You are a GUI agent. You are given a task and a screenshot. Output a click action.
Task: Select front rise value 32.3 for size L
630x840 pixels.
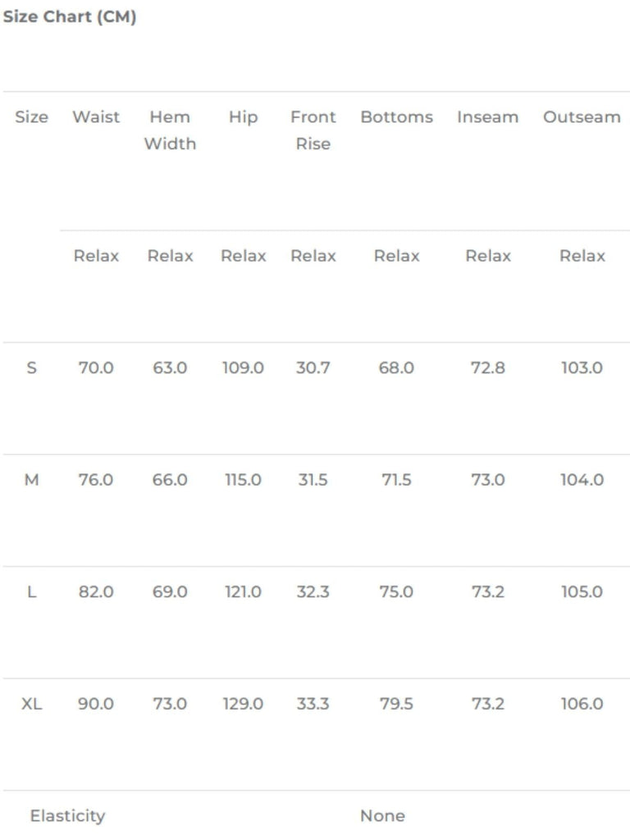click(x=313, y=592)
